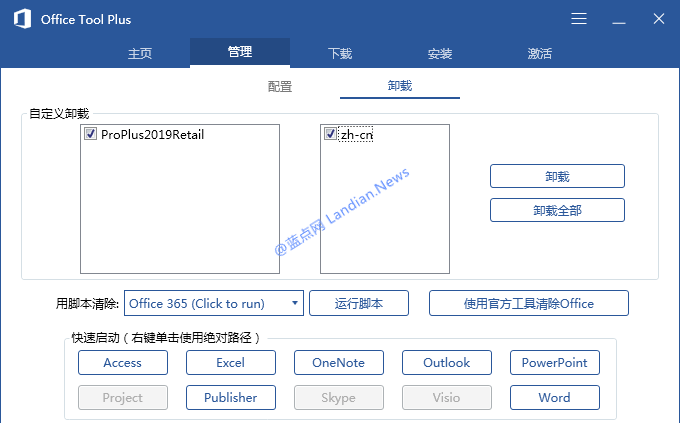Close the Office Tool Plus window
This screenshot has height=423, width=680.
click(x=658, y=19)
